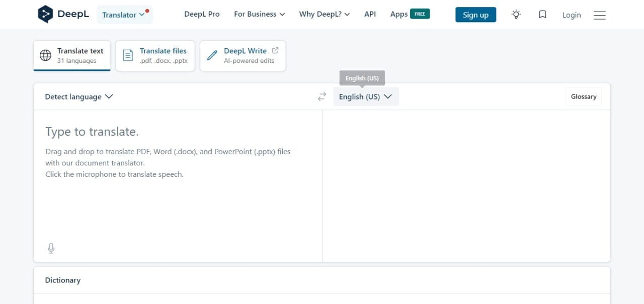Click the globe icon in Translate text

tap(45, 56)
